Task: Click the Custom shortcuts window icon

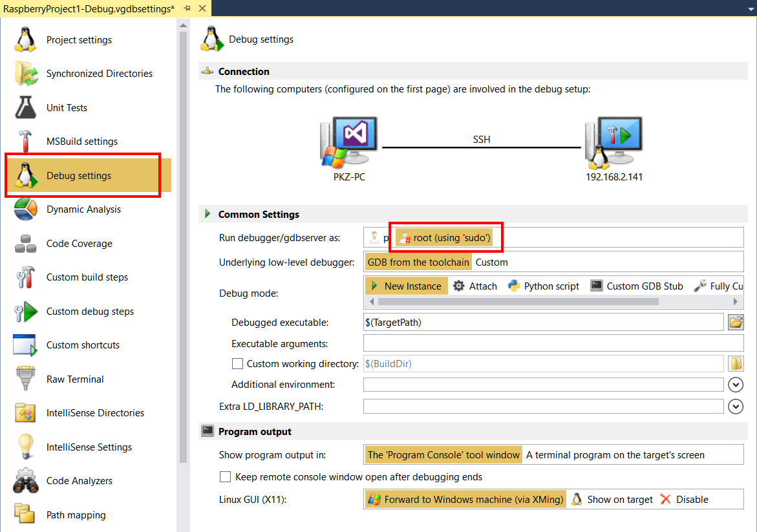Action: (x=25, y=345)
